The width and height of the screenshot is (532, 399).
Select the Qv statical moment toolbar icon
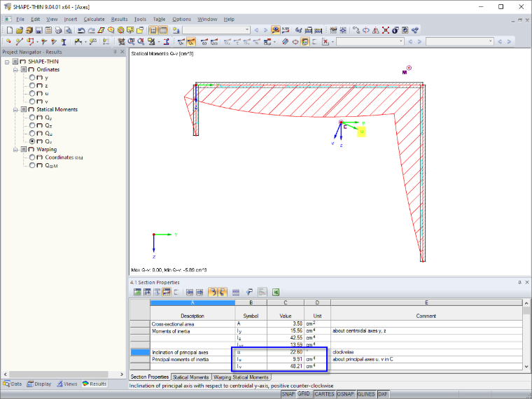(191, 42)
